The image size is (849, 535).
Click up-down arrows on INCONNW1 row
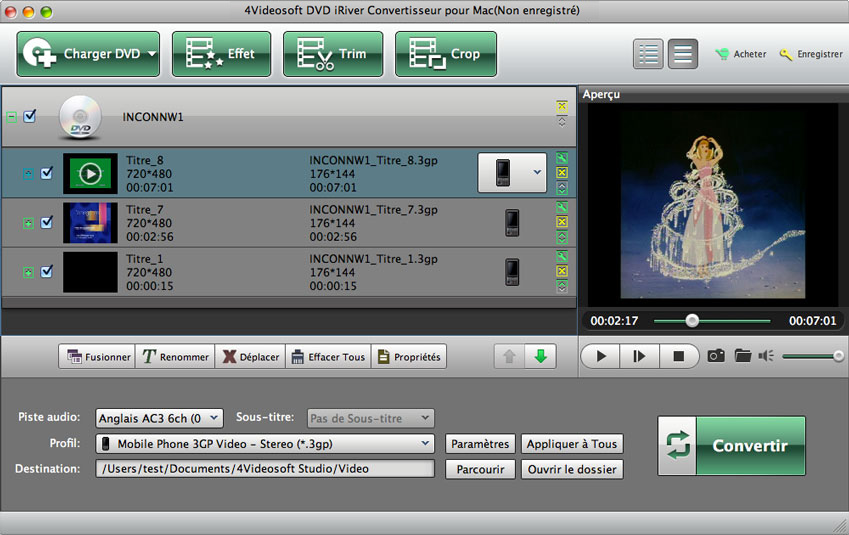coord(562,122)
